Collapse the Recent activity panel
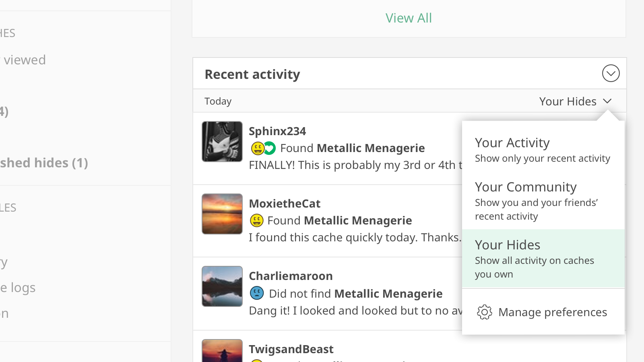This screenshot has height=362, width=644. point(611,73)
